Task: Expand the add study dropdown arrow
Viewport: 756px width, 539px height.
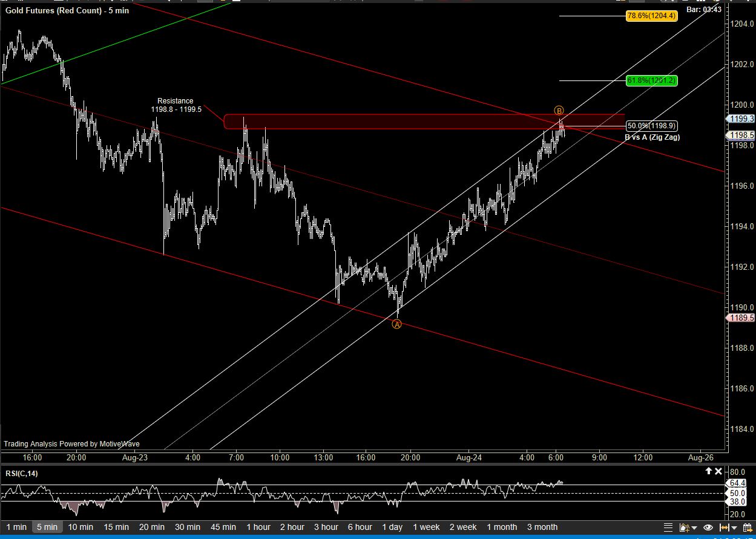Action: pos(694,528)
